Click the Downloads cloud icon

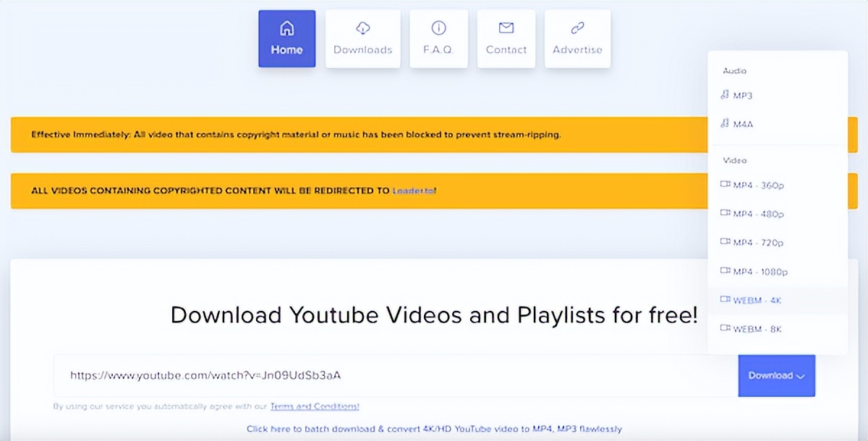click(x=363, y=28)
